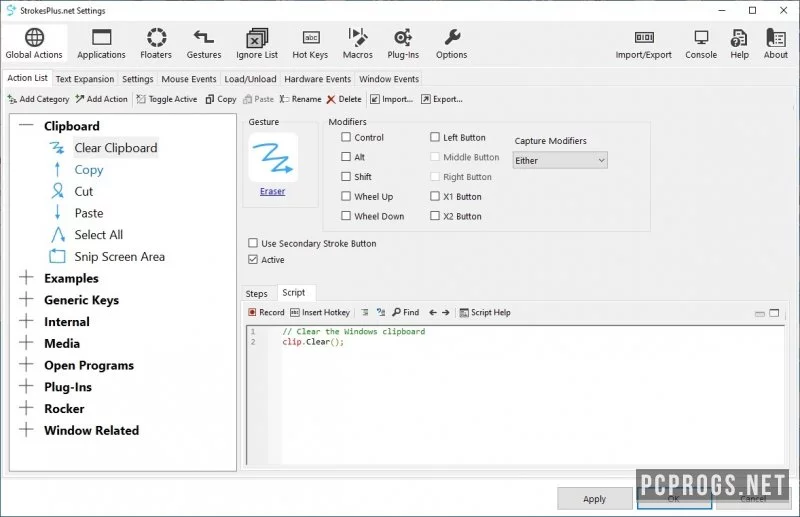The width and height of the screenshot is (800, 517).
Task: Click Find in the script toolbar
Action: pyautogui.click(x=406, y=312)
